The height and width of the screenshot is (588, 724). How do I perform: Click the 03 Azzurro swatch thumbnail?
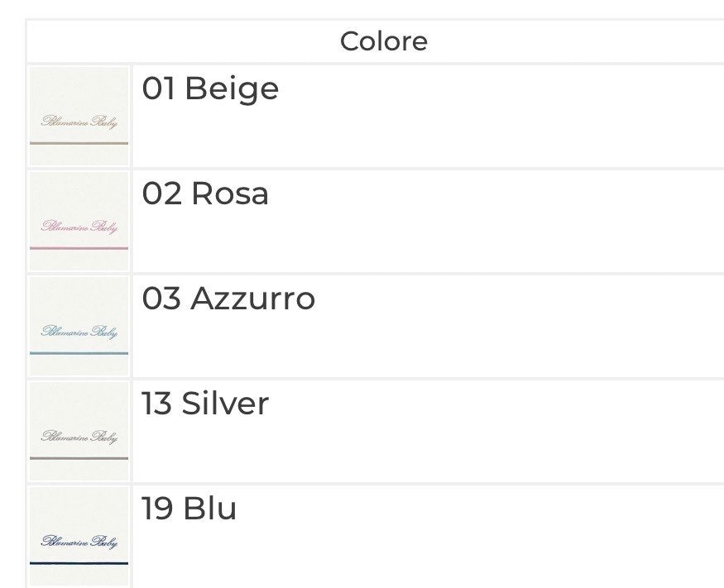point(79,326)
